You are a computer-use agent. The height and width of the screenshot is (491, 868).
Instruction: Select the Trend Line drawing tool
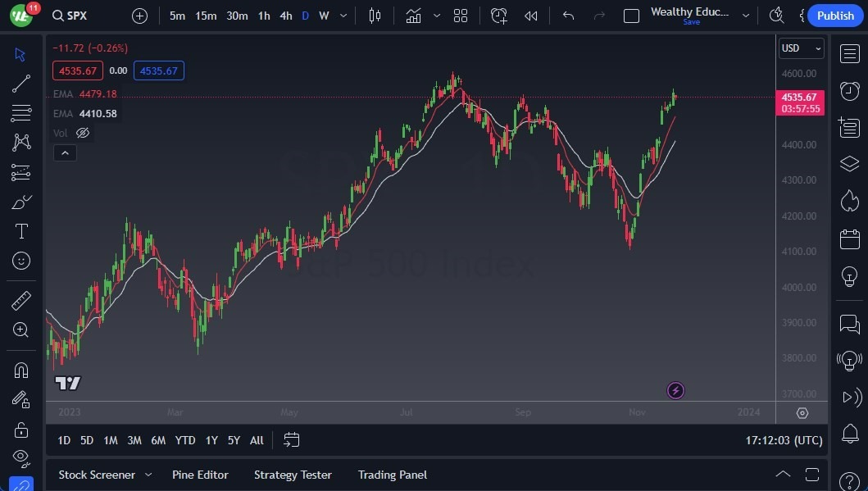click(x=20, y=83)
